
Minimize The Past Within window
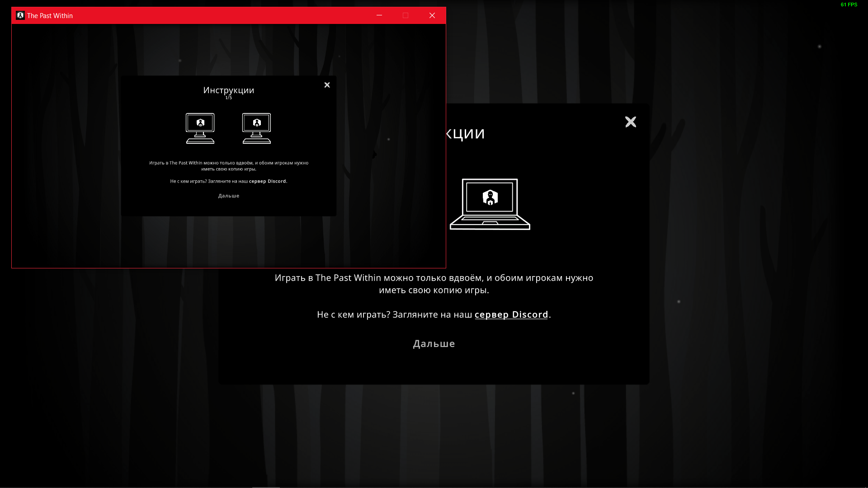pos(379,15)
